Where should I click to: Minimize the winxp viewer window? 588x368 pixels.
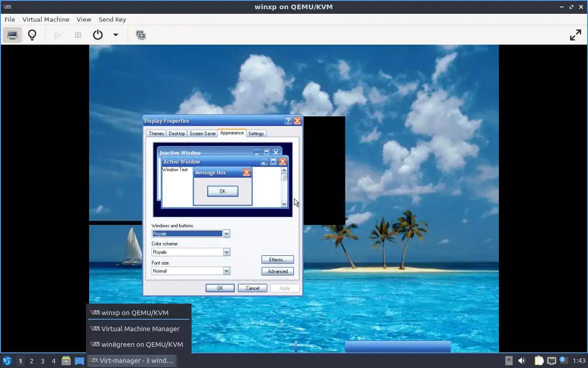coord(562,7)
